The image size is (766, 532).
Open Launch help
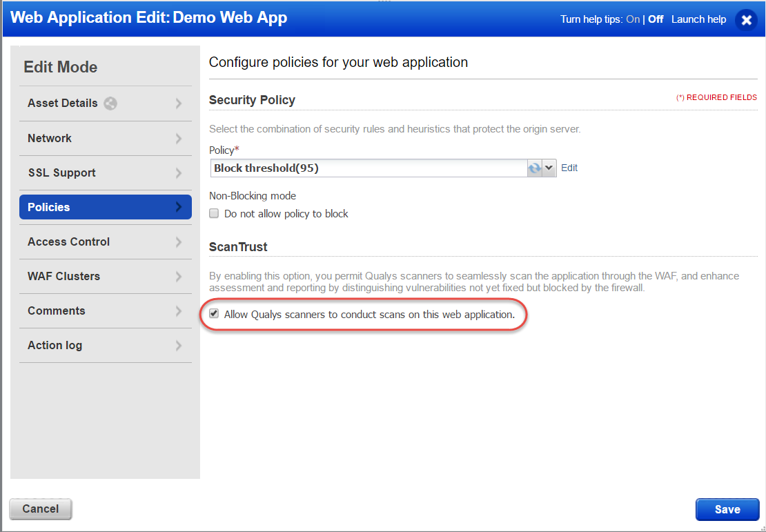(698, 19)
